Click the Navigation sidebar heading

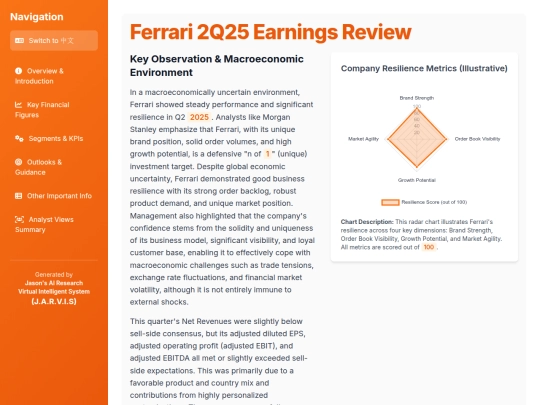pos(37,17)
